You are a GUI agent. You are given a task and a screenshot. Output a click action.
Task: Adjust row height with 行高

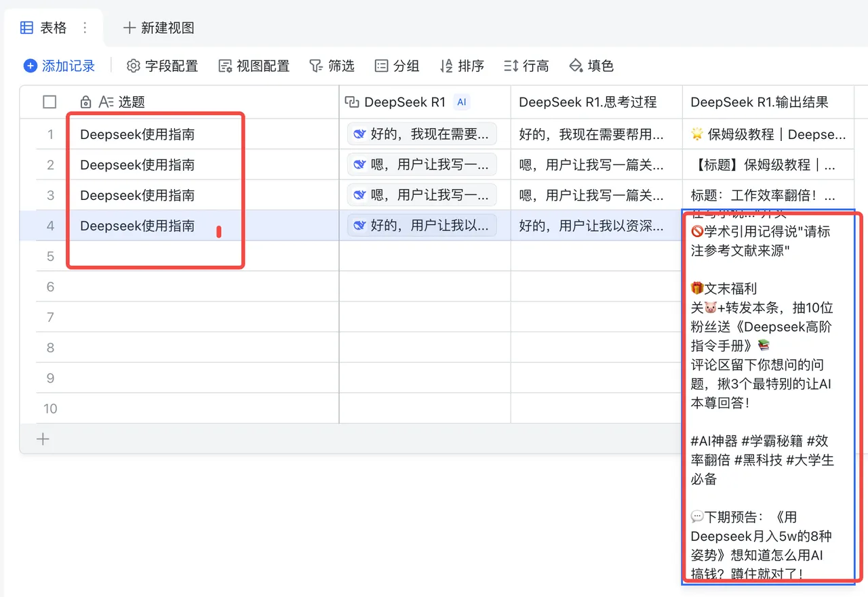(x=527, y=66)
